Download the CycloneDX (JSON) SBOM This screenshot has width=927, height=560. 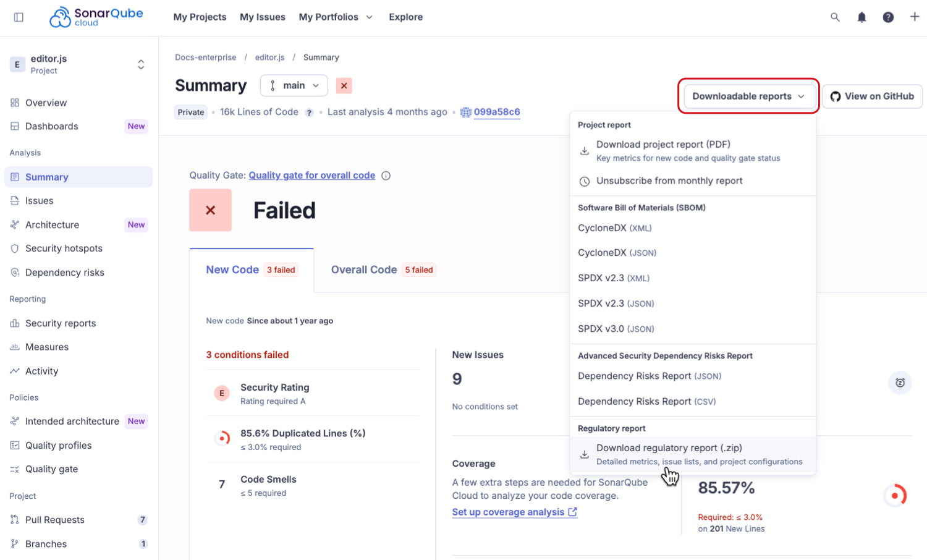(x=693, y=253)
